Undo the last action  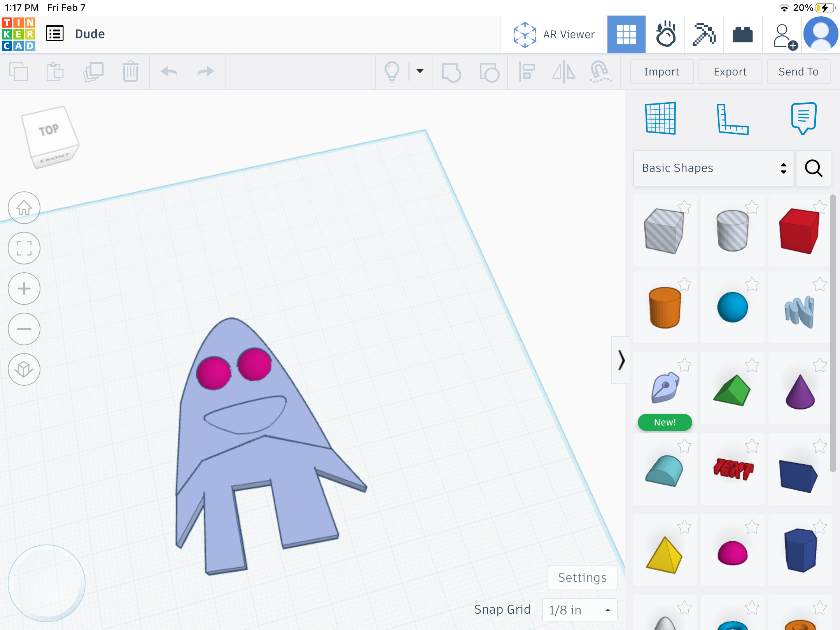click(x=169, y=72)
